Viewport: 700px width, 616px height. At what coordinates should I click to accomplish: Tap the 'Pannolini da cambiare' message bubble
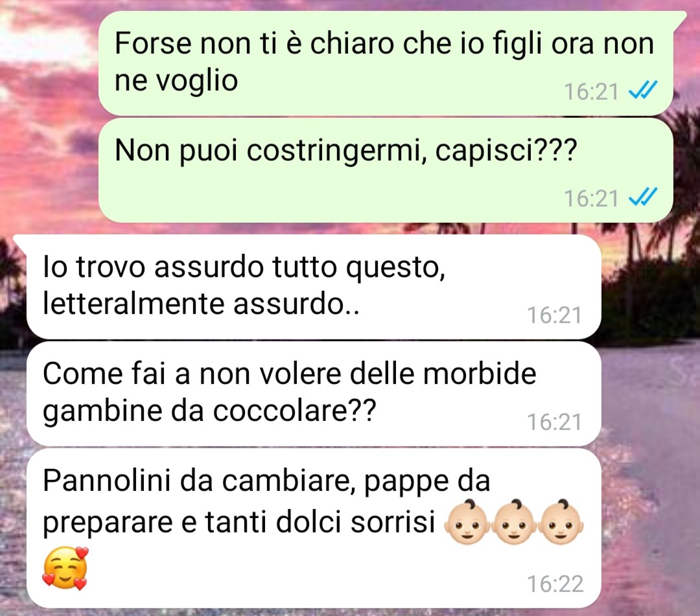(x=314, y=528)
